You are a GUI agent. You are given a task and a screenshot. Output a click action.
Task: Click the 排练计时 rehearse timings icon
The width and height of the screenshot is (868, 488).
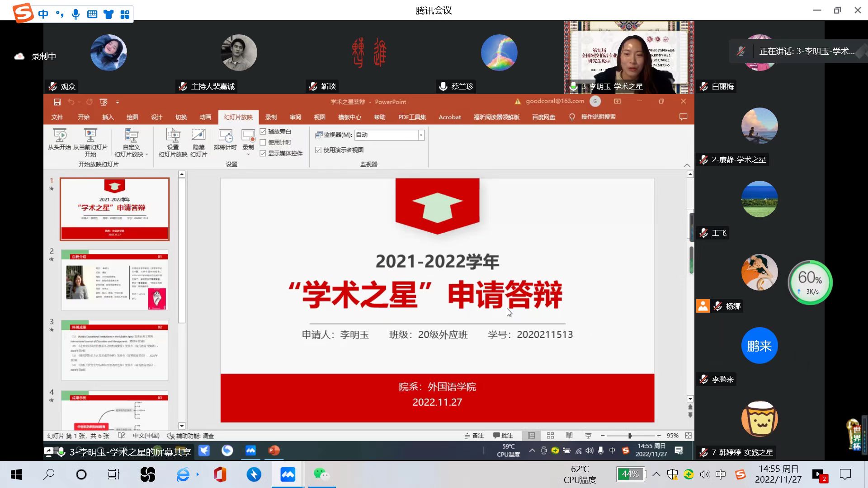pyautogui.click(x=225, y=136)
